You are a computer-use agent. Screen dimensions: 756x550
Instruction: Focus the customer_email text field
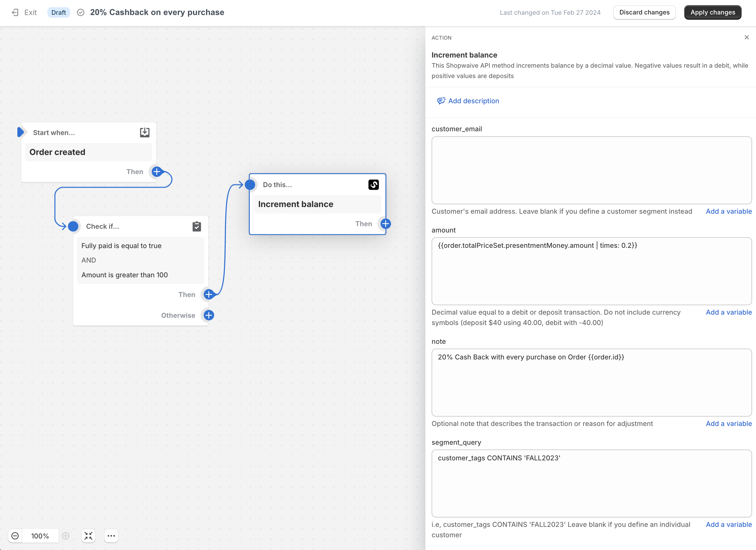click(x=591, y=170)
